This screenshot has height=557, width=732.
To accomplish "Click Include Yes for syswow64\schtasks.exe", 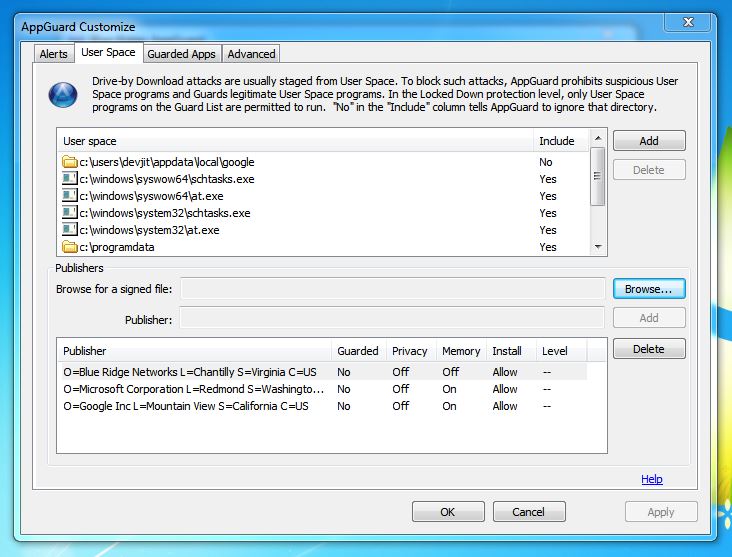I will coord(548,179).
